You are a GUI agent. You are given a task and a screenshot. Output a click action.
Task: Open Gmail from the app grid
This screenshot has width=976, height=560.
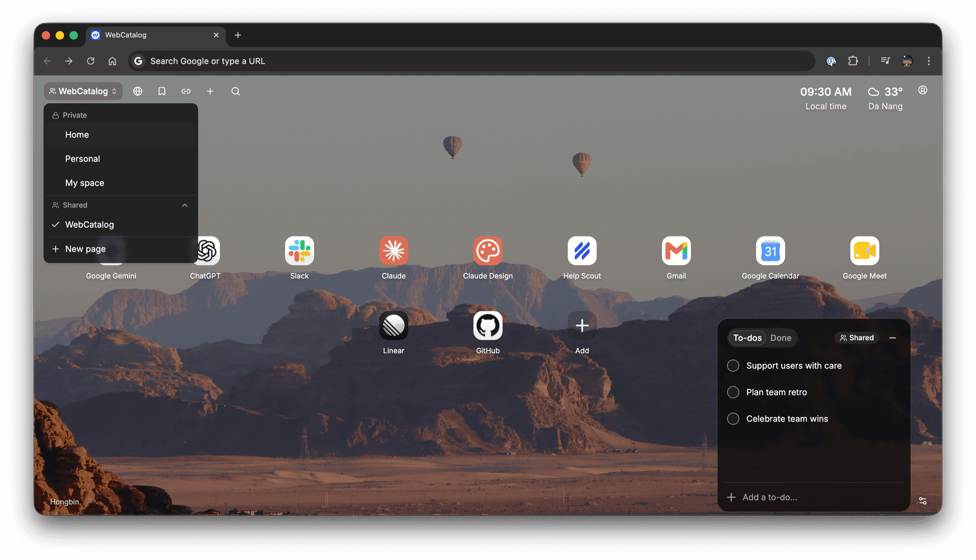676,251
